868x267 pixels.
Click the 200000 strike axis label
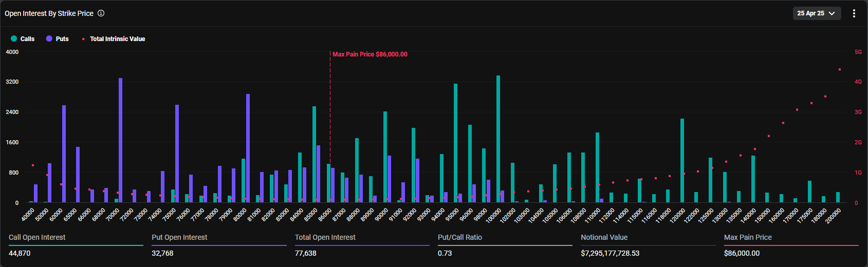coord(833,215)
